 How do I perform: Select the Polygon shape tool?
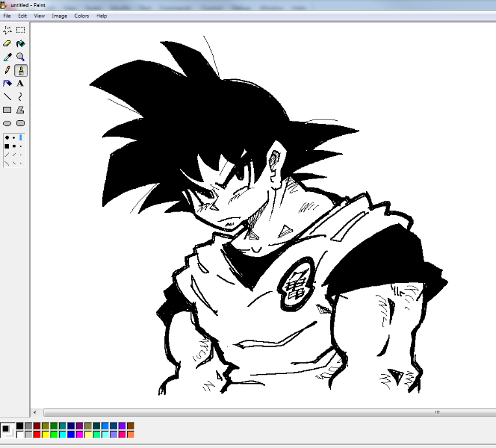[21, 110]
